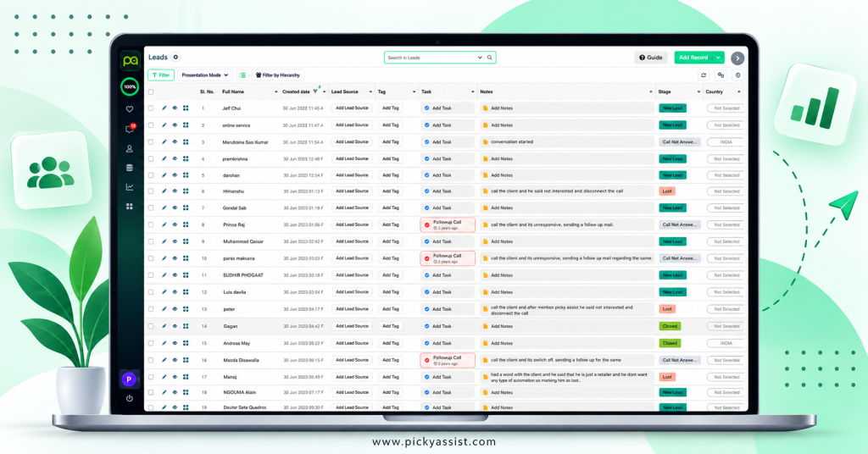Click the Filter button

click(161, 75)
